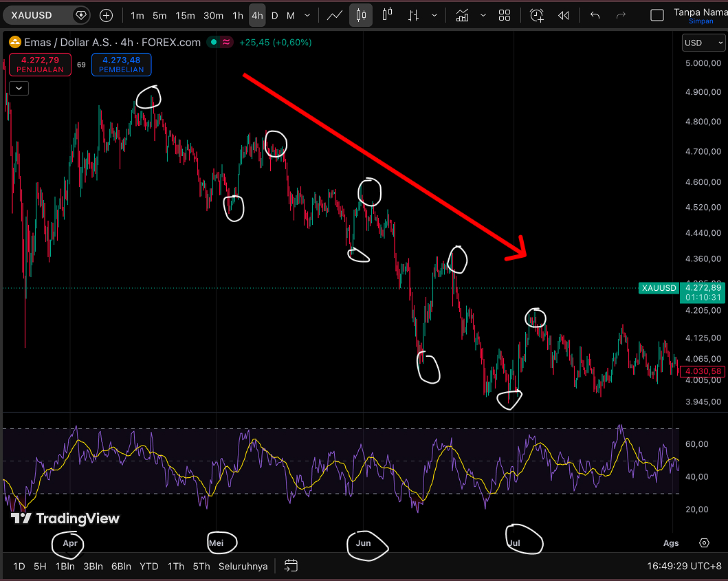Start bar replay with the rewind icon
This screenshot has width=728, height=581.
pos(563,15)
